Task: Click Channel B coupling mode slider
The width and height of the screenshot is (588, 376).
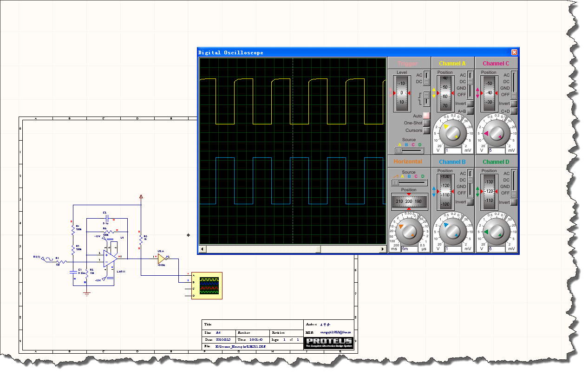Action: 470,183
